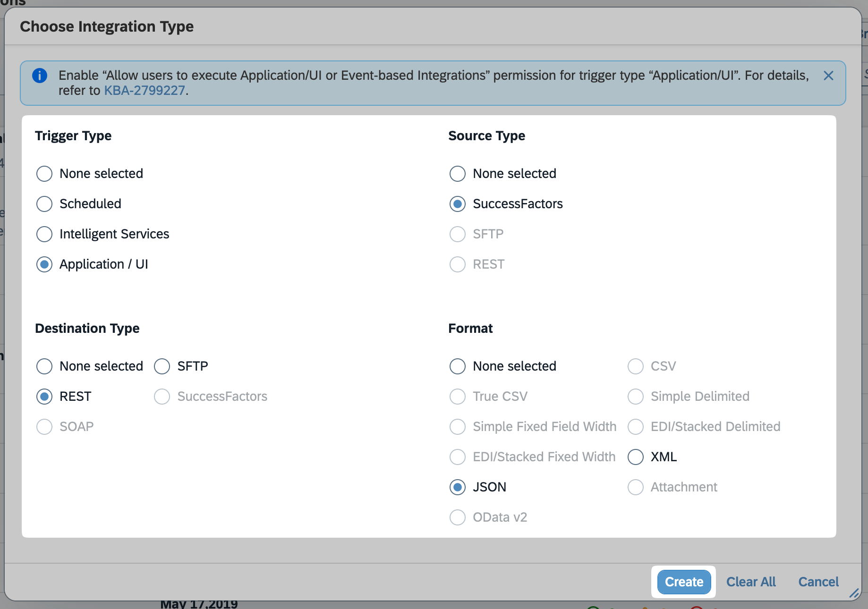Click the Create button
868x609 pixels.
click(684, 582)
